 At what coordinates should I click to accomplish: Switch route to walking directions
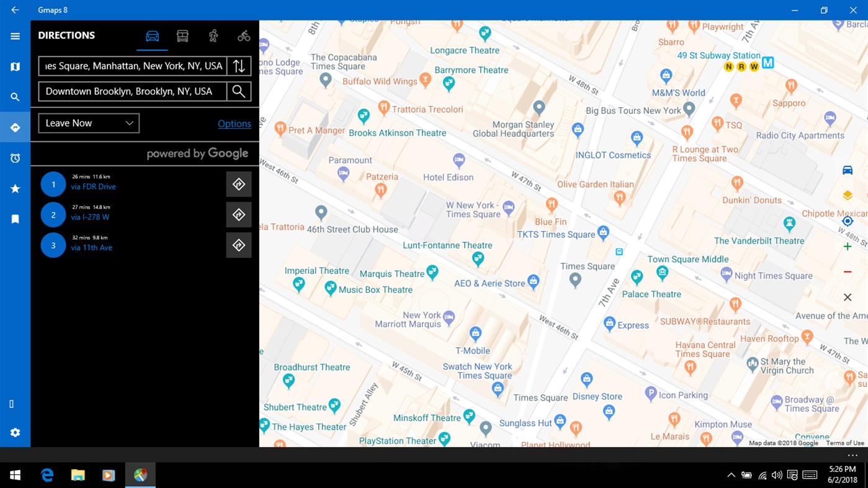coord(213,35)
